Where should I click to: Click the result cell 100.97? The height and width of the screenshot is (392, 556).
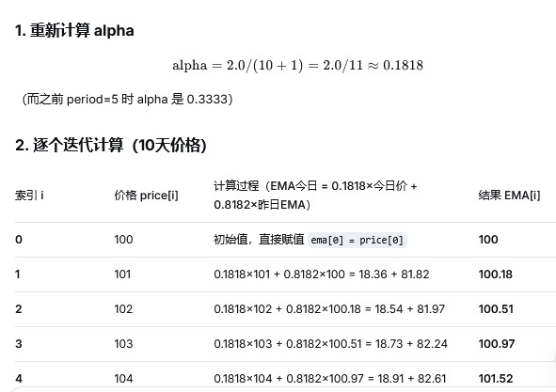pyautogui.click(x=497, y=344)
